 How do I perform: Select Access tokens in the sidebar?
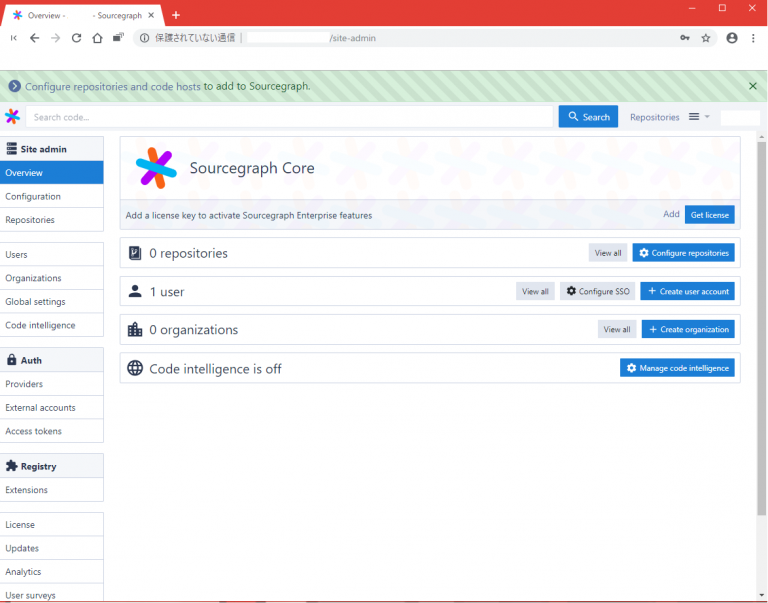pos(33,431)
